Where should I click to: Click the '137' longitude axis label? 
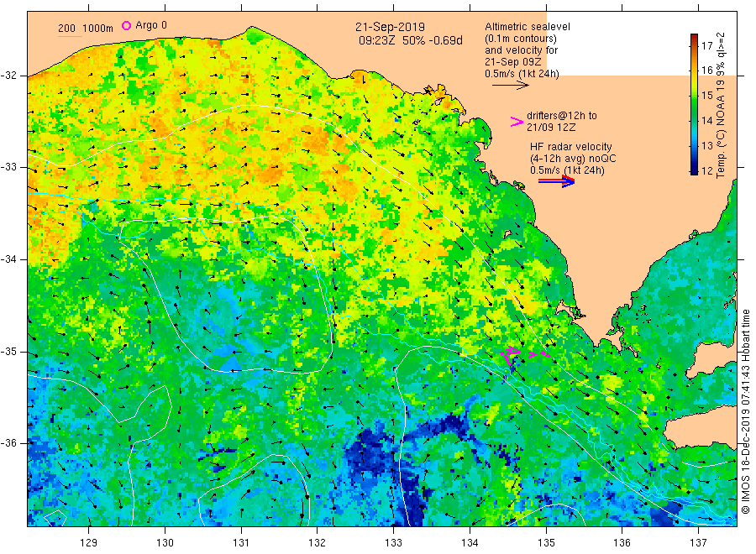click(x=699, y=543)
